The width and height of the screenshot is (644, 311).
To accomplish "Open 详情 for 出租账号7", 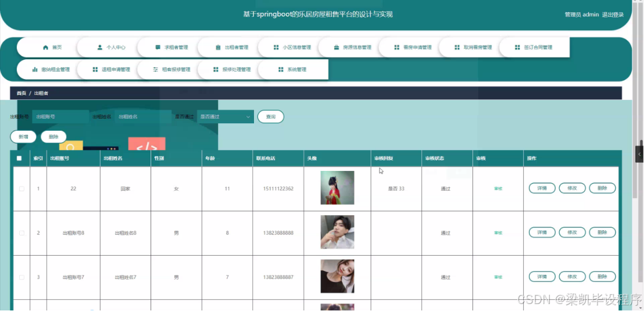I will 542,277.
